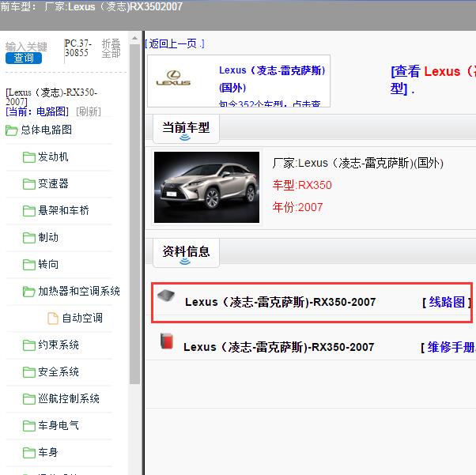Click the 发动机 folder icon

29,157
